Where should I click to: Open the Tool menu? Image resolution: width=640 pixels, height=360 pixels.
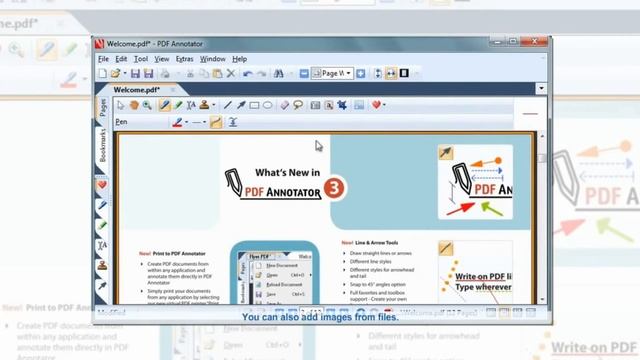point(141,59)
